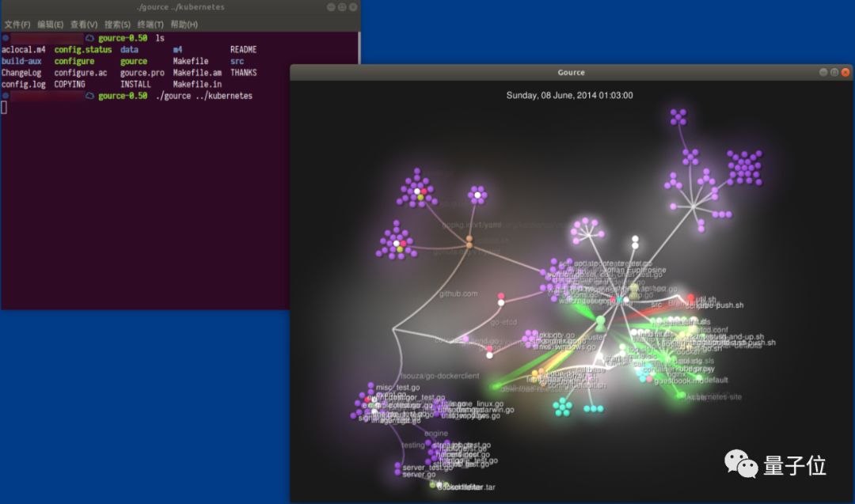Open the 搜索(S) terminal menu

[x=117, y=25]
